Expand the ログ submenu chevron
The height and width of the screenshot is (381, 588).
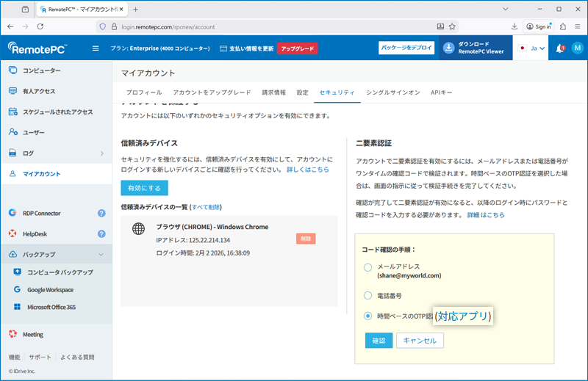click(102, 153)
